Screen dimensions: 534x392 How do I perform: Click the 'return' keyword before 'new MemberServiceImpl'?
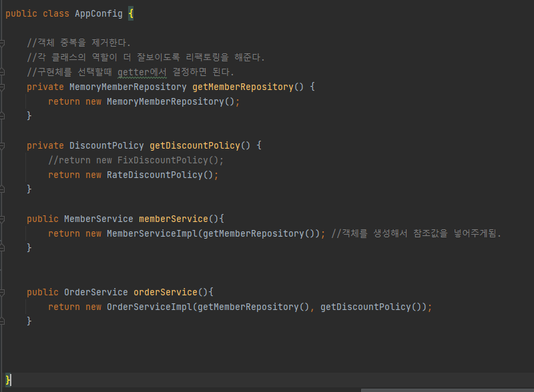click(64, 233)
